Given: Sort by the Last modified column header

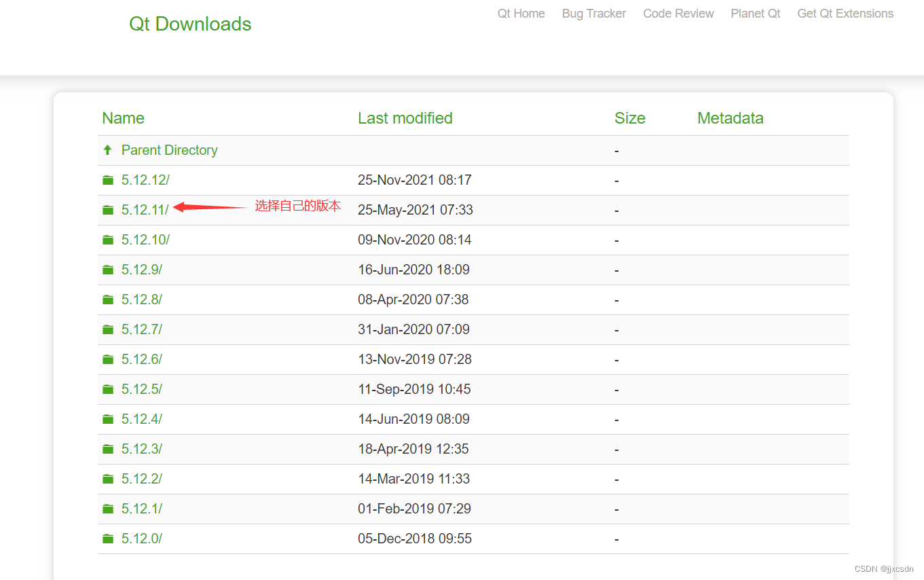Looking at the screenshot, I should pos(405,118).
